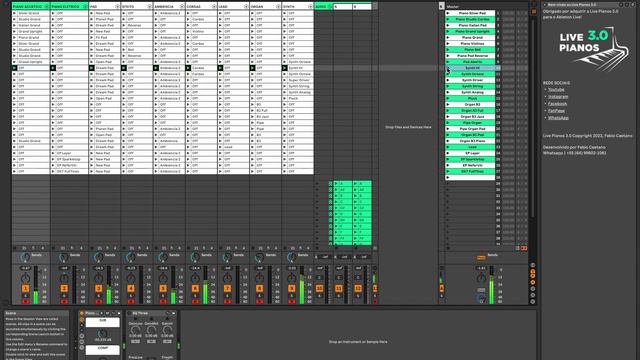
Task: Open the Instagram link
Action: click(558, 97)
